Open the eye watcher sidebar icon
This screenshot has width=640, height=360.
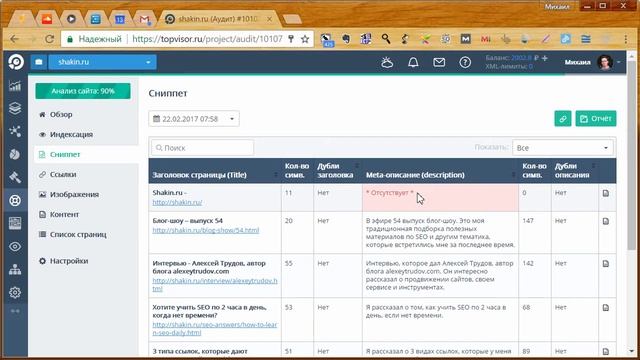click(15, 247)
